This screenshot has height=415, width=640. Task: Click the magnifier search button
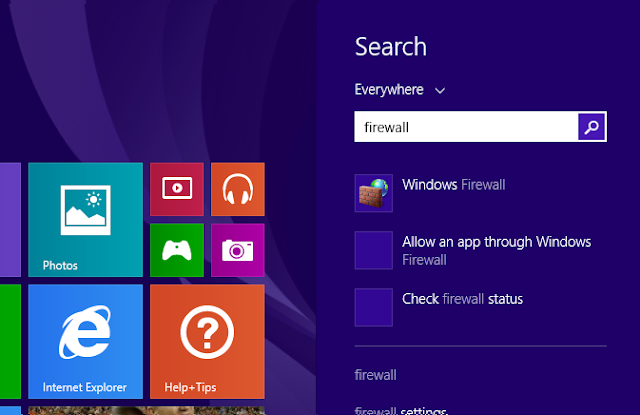(591, 127)
